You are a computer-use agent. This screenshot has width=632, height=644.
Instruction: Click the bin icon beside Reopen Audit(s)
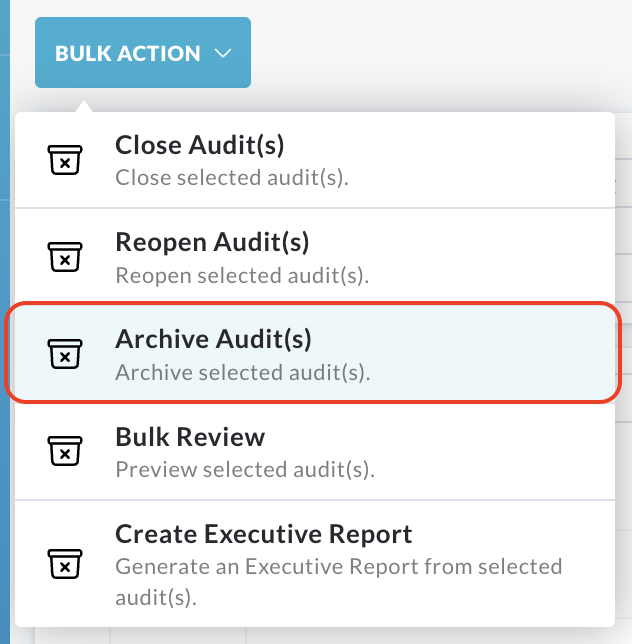[65, 257]
